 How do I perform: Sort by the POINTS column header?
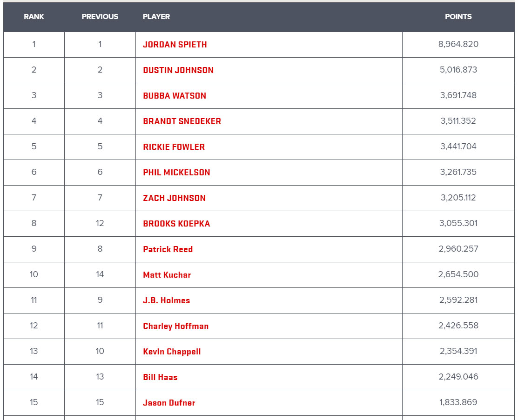[458, 16]
